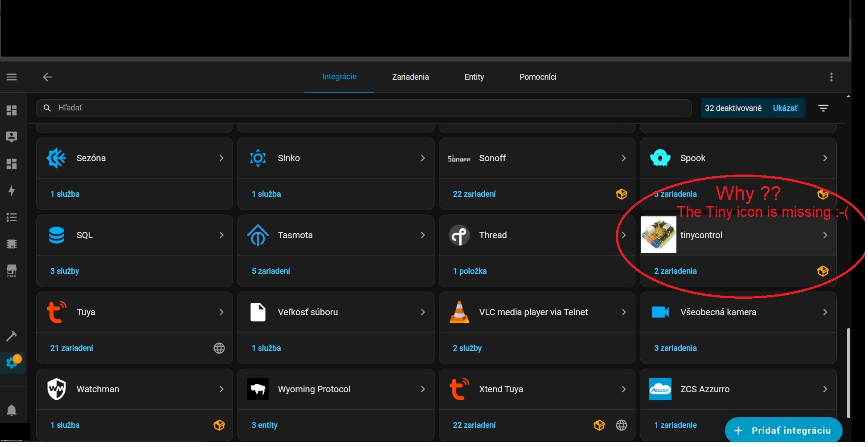Open the three-dot overflow menu

click(831, 77)
